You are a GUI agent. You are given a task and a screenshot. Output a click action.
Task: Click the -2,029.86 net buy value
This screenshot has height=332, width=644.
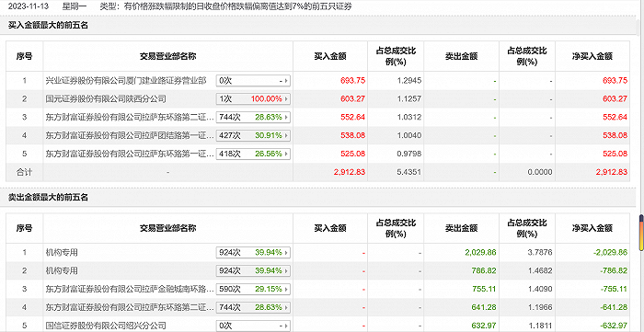click(610, 252)
